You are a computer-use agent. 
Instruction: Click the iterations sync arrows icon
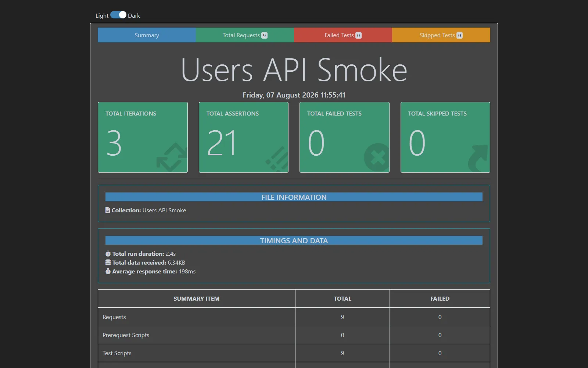(x=172, y=157)
